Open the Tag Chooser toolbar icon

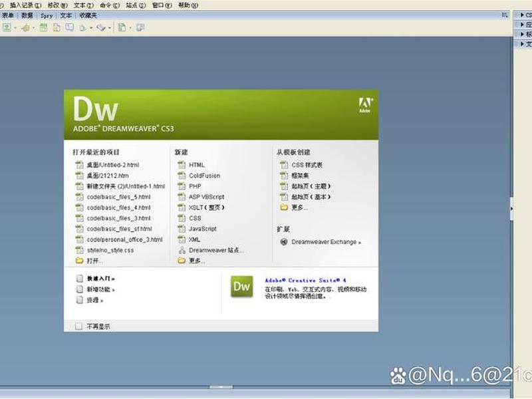click(140, 28)
